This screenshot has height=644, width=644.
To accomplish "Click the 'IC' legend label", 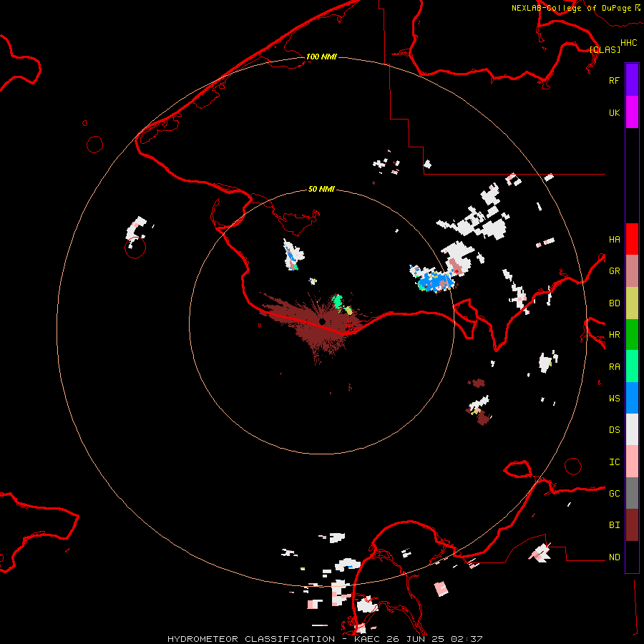I will pyautogui.click(x=614, y=462).
